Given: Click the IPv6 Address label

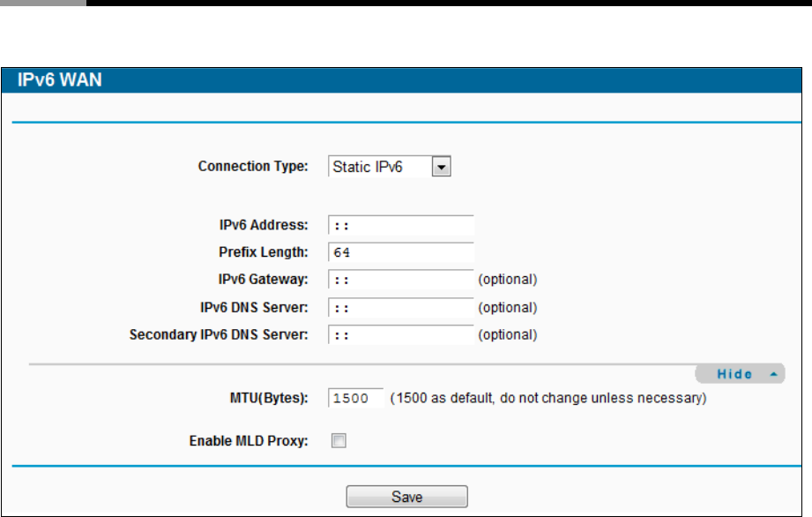Looking at the screenshot, I should (264, 225).
